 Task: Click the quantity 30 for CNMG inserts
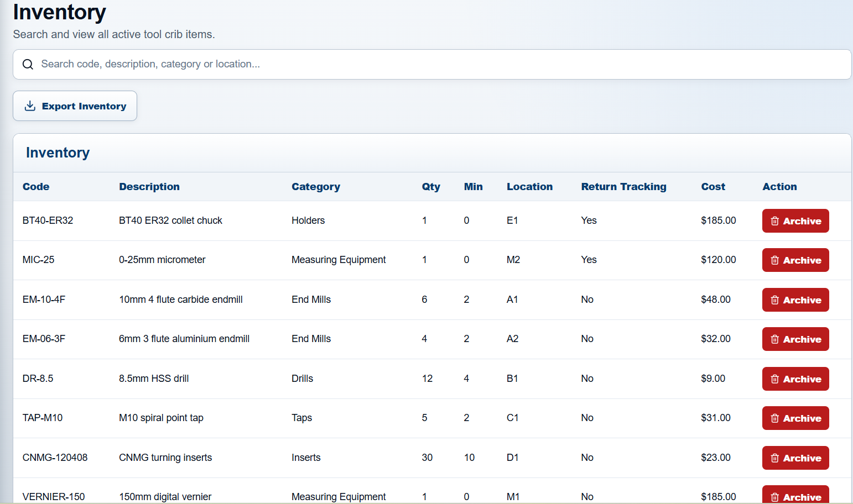tap(427, 458)
